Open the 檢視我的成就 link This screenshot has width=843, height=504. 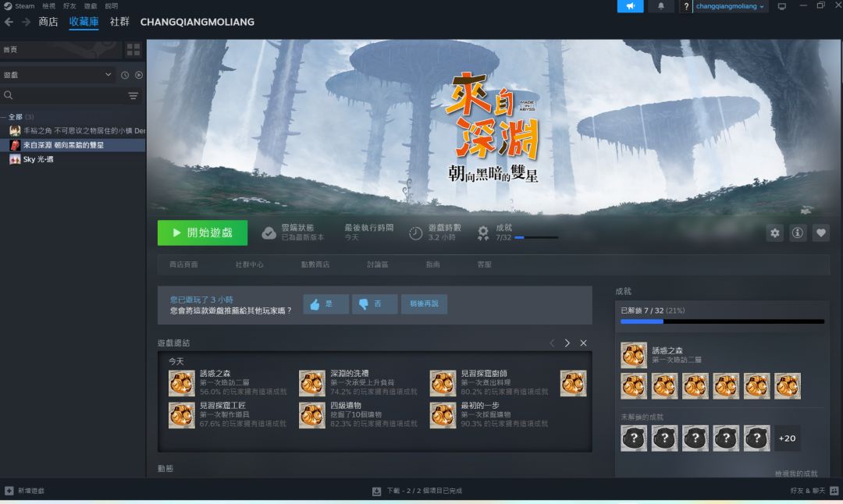point(796,474)
